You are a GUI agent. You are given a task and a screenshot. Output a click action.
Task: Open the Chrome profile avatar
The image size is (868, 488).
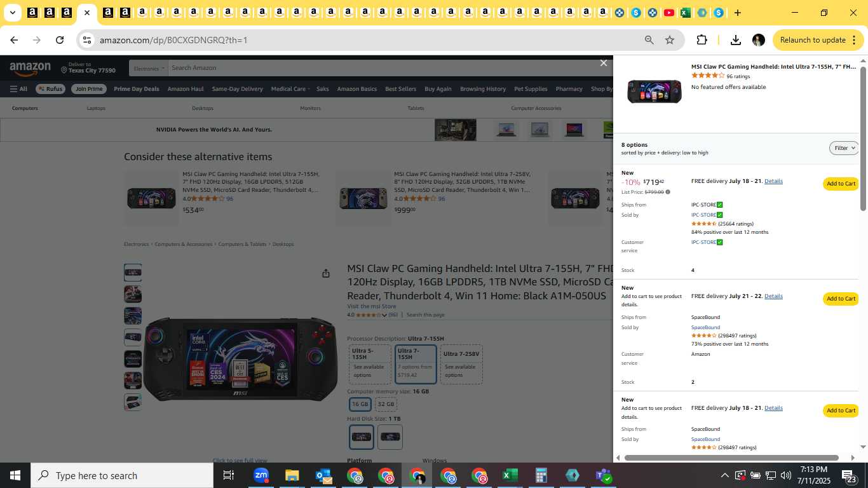pyautogui.click(x=758, y=40)
